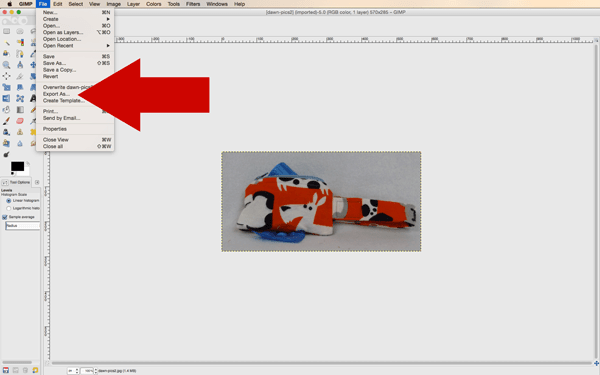
Task: Open the zoom percentage dropdown in status bar
Action: 95,371
